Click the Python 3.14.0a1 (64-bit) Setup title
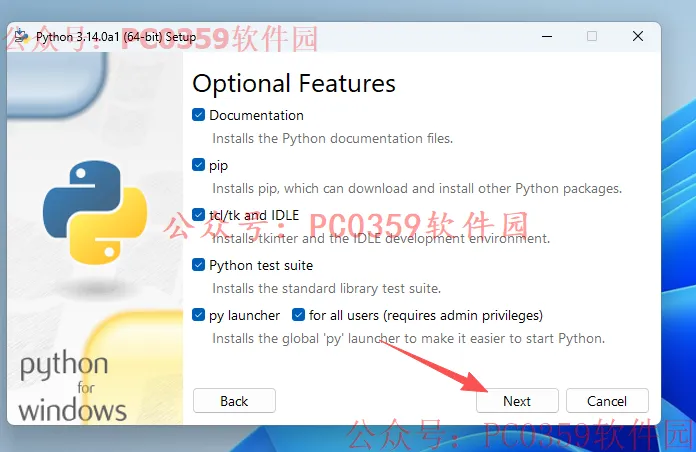Screen dimensions: 696x452 click(116, 37)
